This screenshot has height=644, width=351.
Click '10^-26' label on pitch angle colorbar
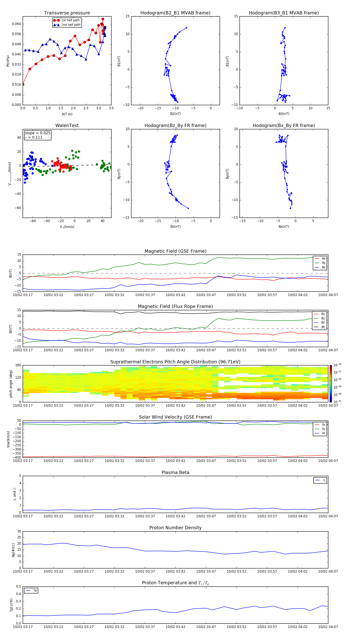pyautogui.click(x=337, y=365)
